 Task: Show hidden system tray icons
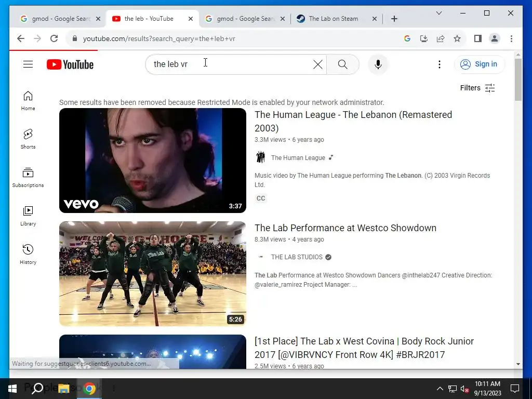[440, 389]
